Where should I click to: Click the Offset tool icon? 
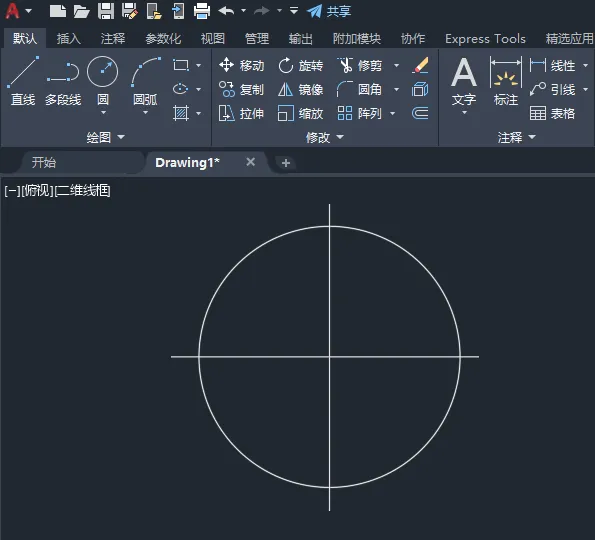coord(420,113)
